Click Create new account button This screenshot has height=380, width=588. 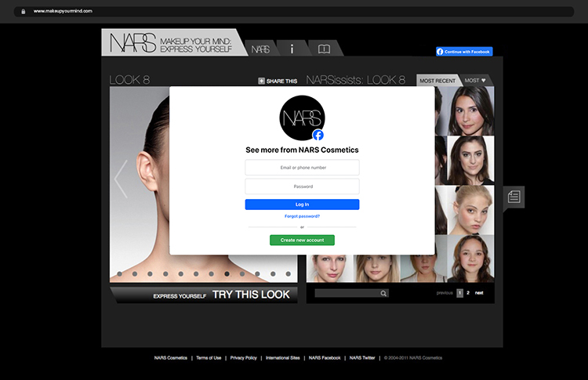tap(302, 240)
